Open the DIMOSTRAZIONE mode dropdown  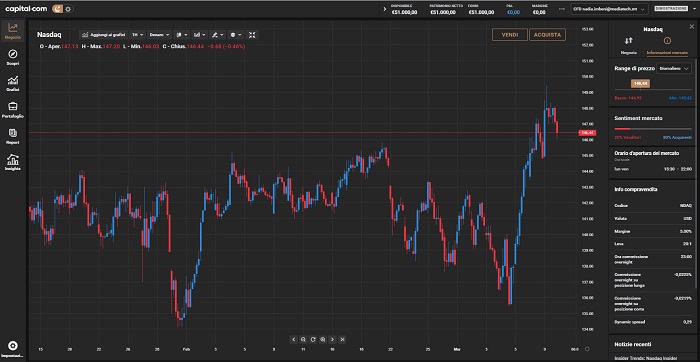[674, 8]
